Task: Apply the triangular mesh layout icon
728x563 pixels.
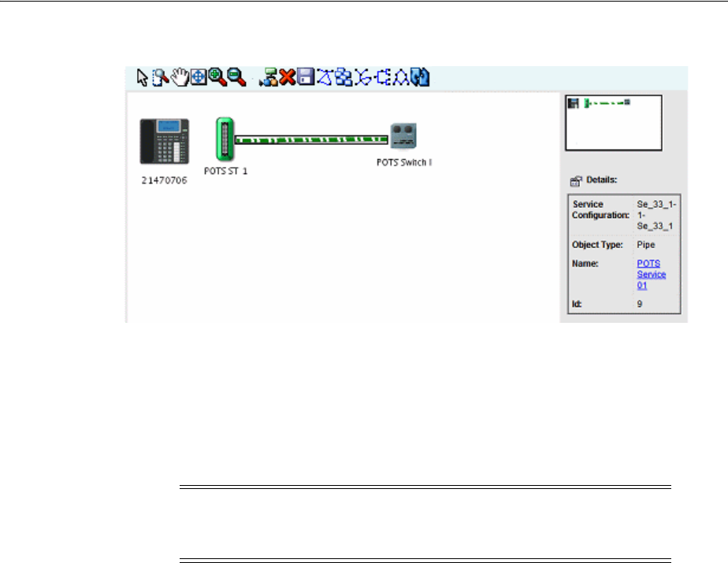Action: 325,77
